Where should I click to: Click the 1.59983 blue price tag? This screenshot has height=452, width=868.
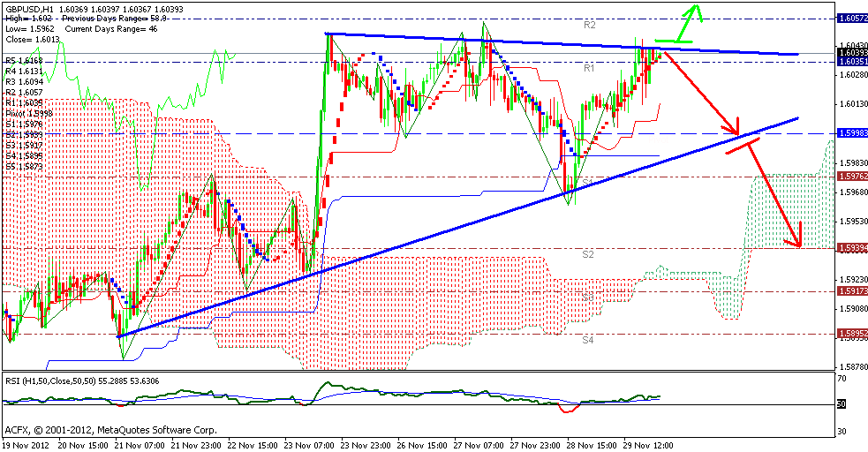850,132
